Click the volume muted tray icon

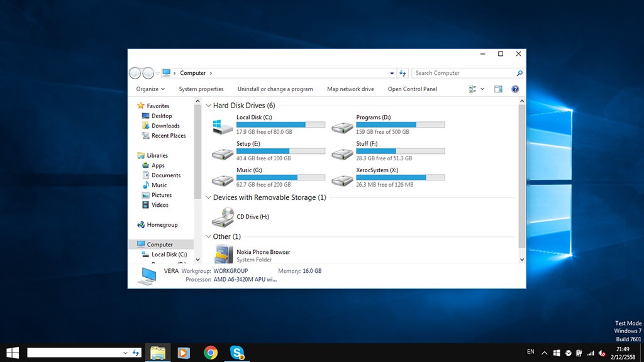pos(602,353)
